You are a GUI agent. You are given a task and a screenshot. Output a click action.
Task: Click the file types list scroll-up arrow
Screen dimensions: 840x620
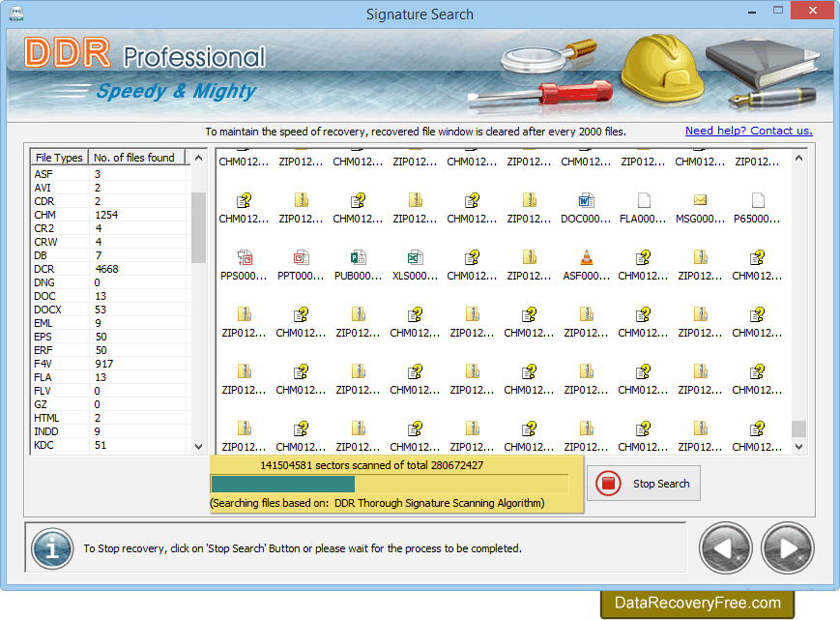pos(199,158)
